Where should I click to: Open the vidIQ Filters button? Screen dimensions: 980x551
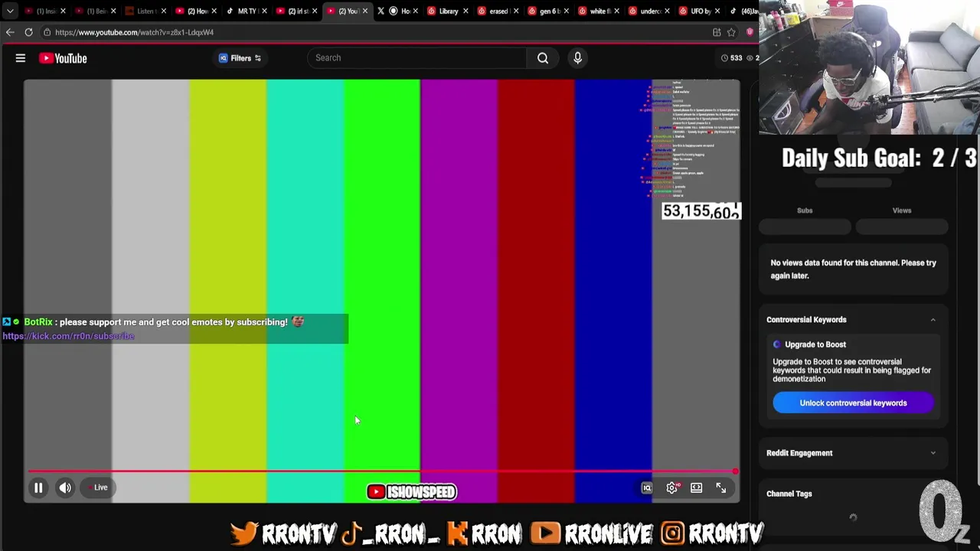[x=240, y=58]
